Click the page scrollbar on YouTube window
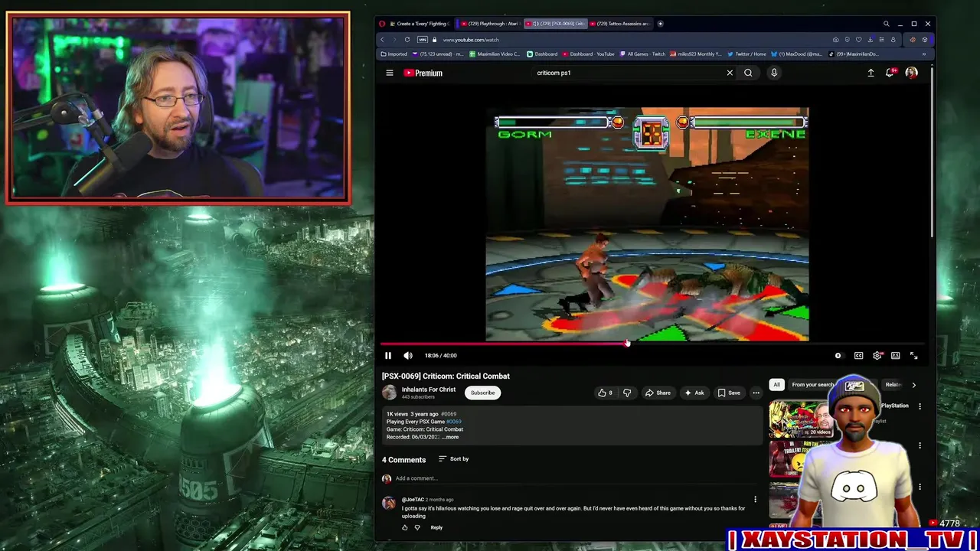Screen dimensions: 980x551 (x=932, y=153)
